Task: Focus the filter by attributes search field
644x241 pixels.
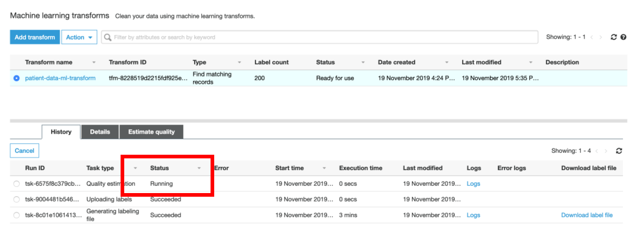Action: [319, 37]
